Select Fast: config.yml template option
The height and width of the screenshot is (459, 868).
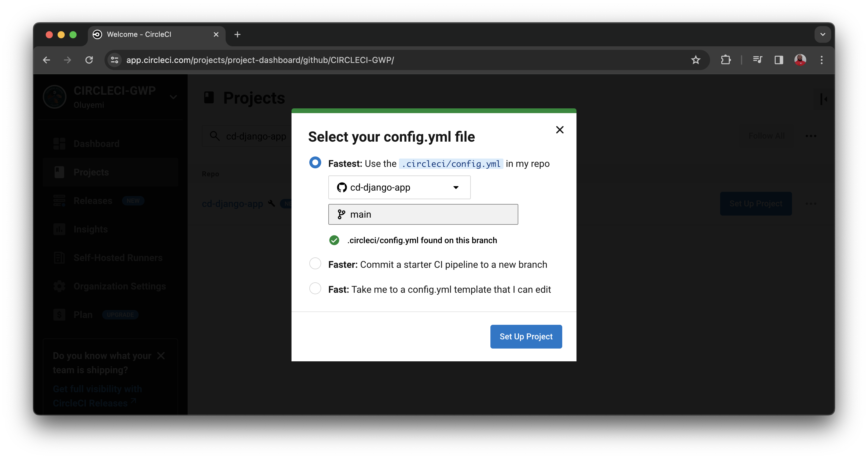[315, 289]
